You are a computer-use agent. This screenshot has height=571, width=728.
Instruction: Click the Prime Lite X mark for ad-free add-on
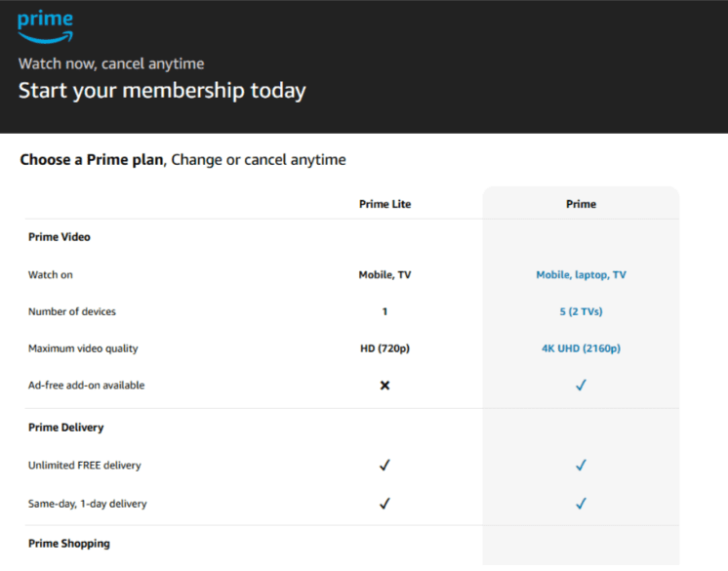coord(384,386)
